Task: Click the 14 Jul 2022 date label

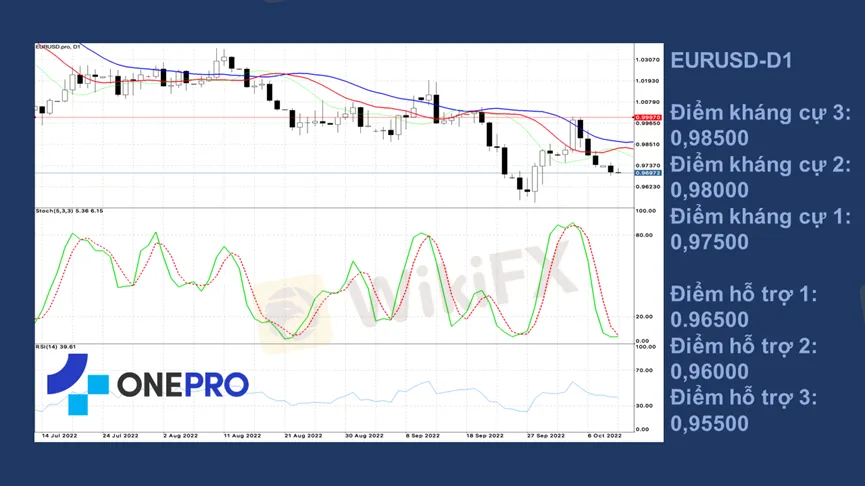Action: [x=60, y=436]
